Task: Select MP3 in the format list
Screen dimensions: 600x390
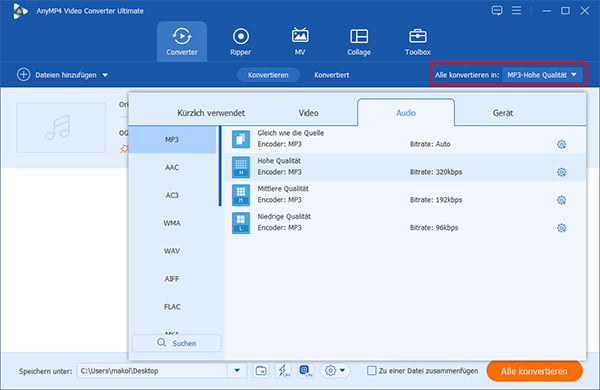Action: [173, 140]
